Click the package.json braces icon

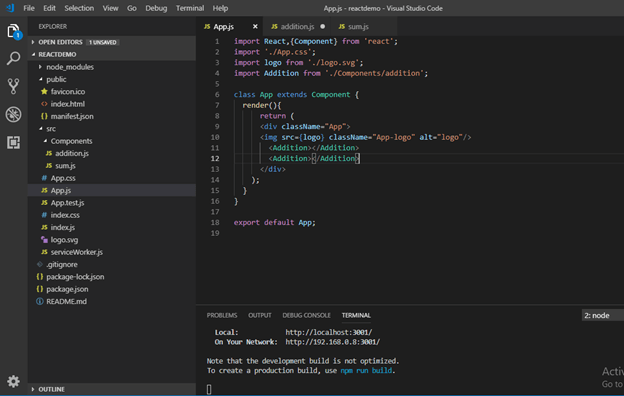tap(40, 289)
